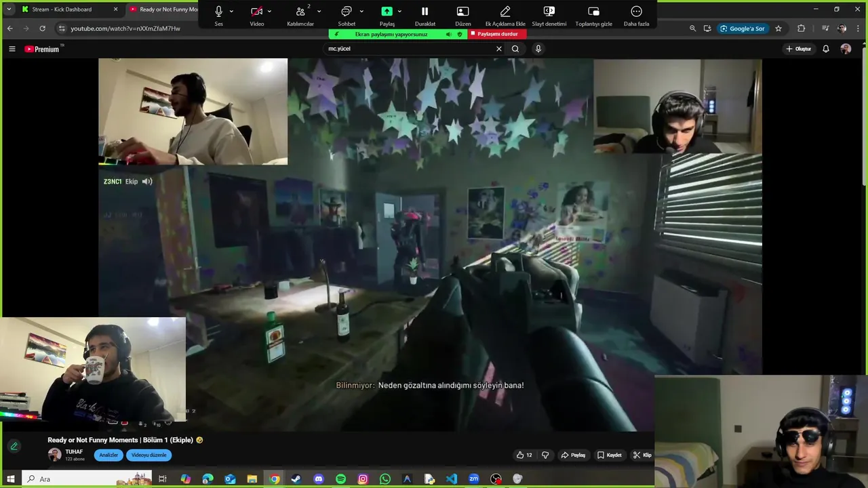Open Slayt denetimi slide control
This screenshot has height=488, width=868.
pos(549,15)
